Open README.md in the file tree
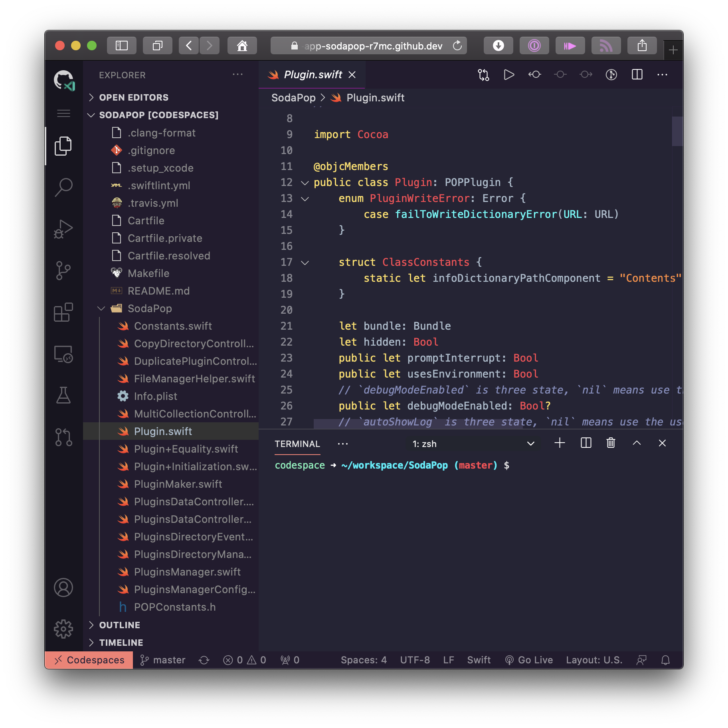Viewport: 728px width, 728px height. click(172, 291)
